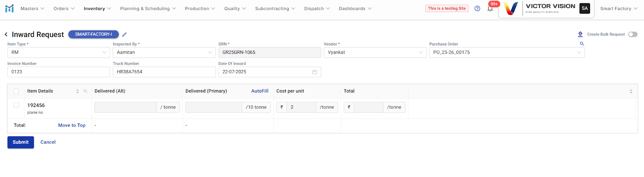
Task: Click the Submit button
Action: click(21, 142)
